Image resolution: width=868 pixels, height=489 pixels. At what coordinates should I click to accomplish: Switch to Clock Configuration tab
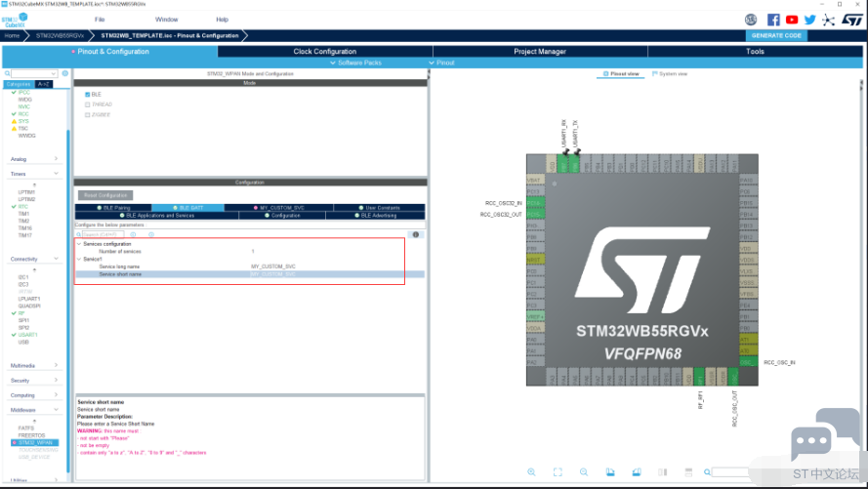coord(325,52)
